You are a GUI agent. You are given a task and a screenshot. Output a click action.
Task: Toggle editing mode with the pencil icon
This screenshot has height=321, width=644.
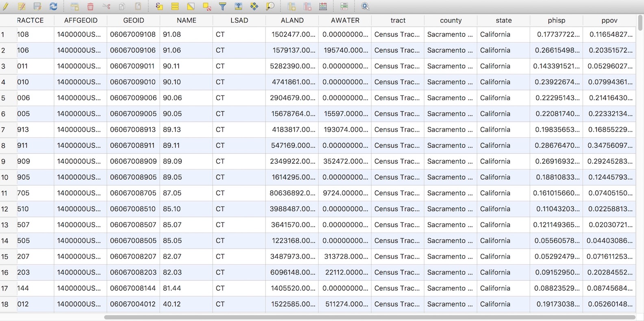(x=6, y=6)
